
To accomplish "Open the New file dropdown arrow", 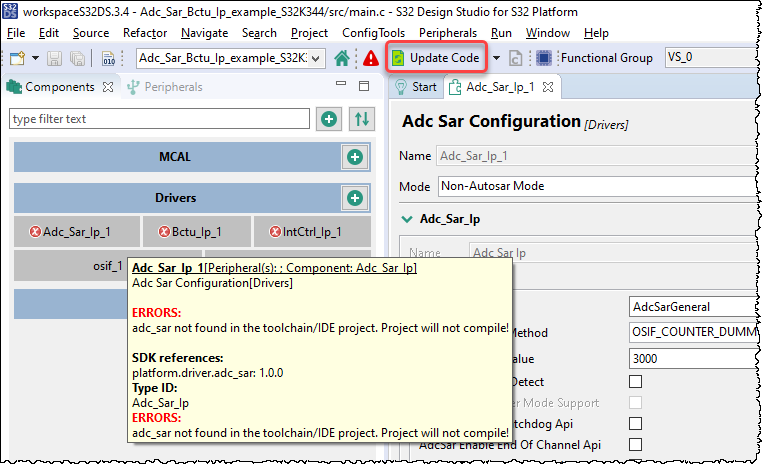I will (x=36, y=58).
